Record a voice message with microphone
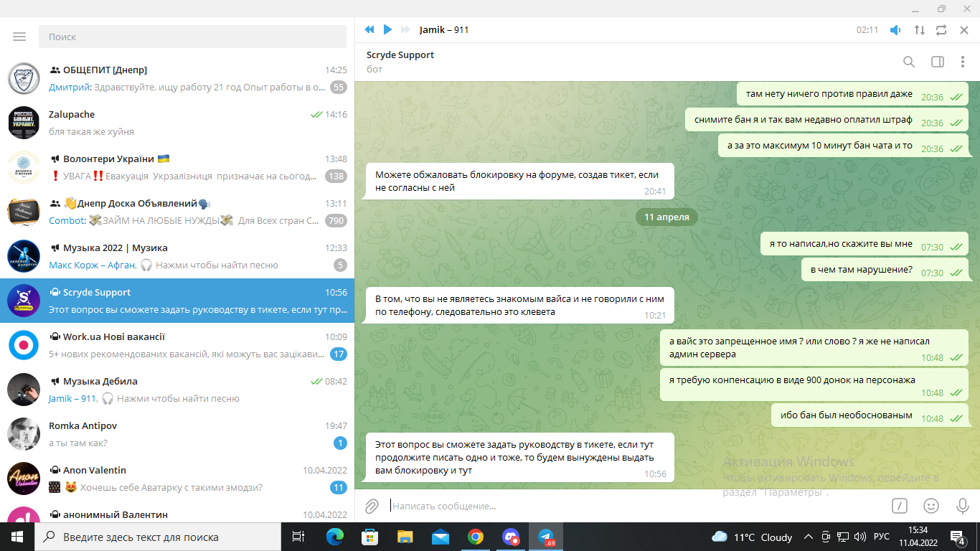Screen dimensions: 980x551 coord(963,506)
